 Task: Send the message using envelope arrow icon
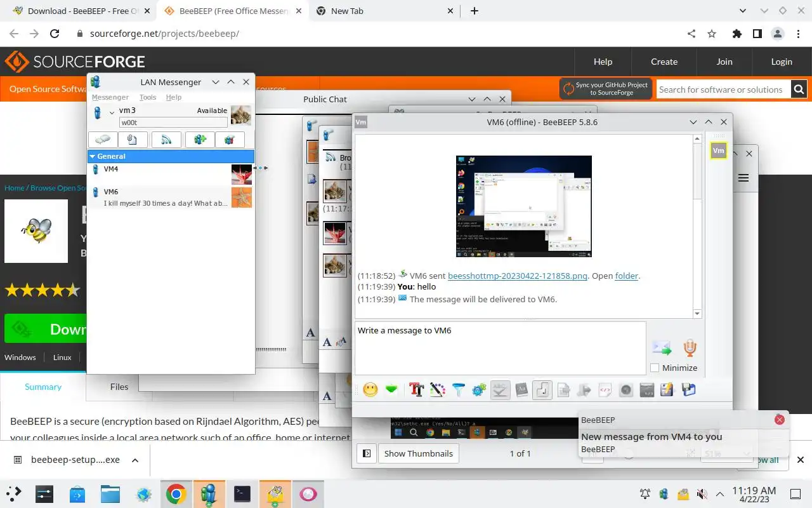click(662, 348)
